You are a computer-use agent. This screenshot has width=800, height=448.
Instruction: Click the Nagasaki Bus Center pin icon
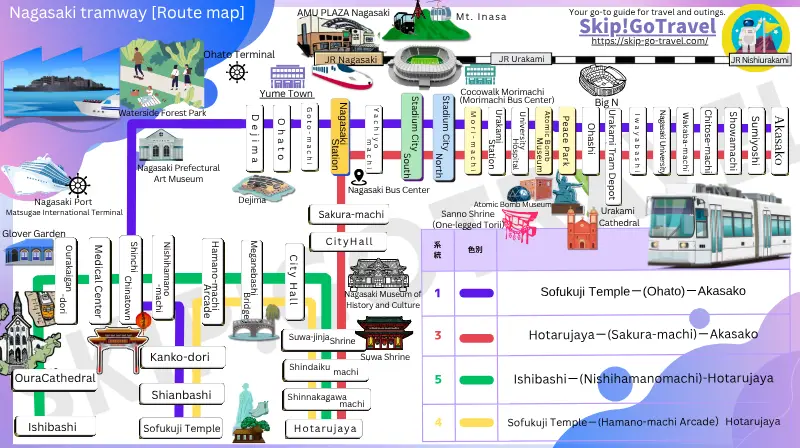pos(359,177)
